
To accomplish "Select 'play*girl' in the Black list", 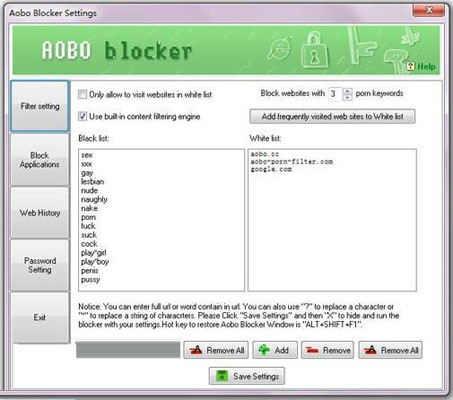I will click(94, 253).
